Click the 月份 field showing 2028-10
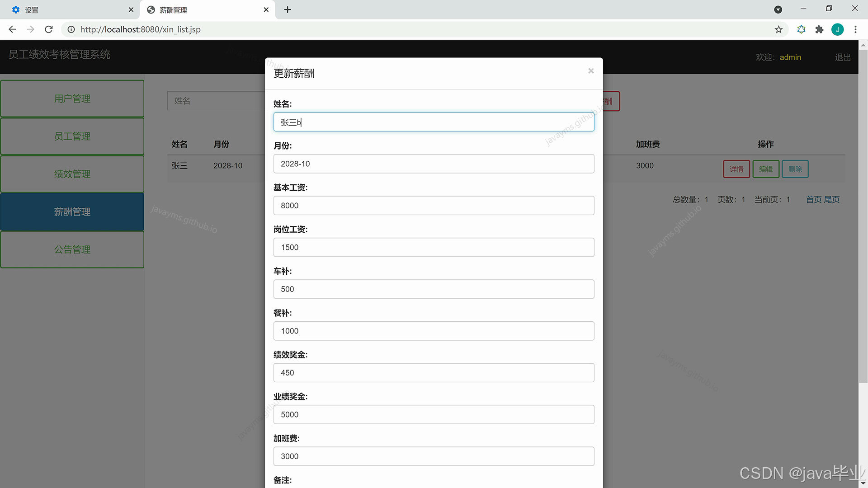The height and width of the screenshot is (488, 868). [434, 164]
